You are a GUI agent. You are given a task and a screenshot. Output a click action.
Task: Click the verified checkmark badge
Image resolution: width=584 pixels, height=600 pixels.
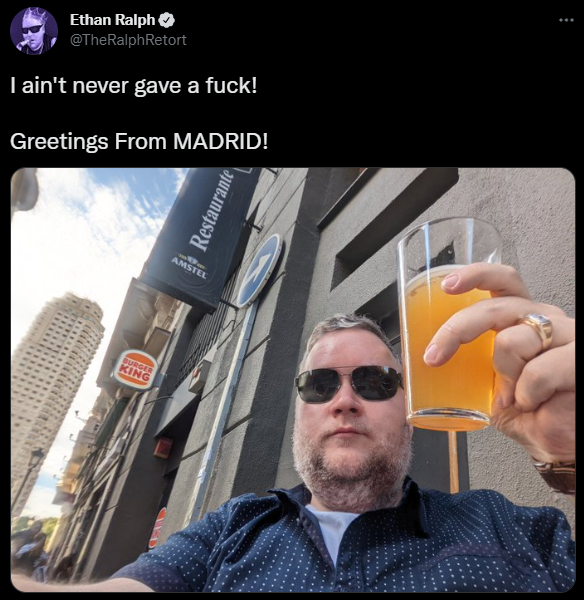click(x=166, y=20)
